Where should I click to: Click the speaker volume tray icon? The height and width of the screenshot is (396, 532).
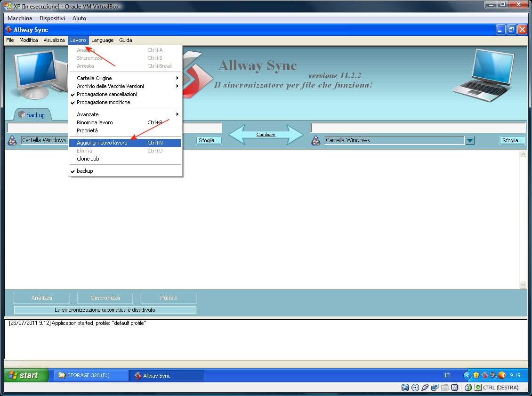tap(493, 375)
